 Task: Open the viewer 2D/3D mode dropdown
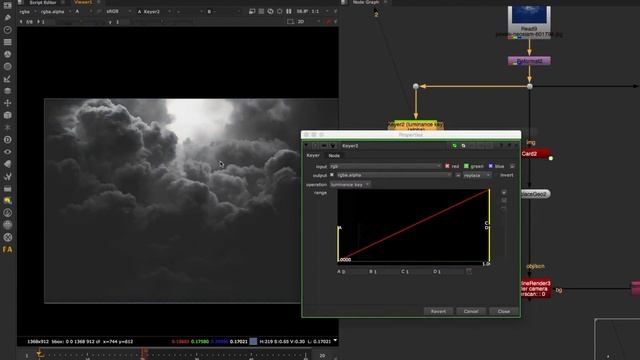(308, 22)
